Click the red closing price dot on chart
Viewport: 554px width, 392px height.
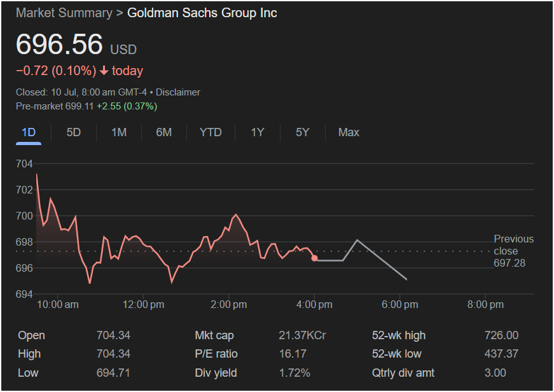click(x=314, y=258)
